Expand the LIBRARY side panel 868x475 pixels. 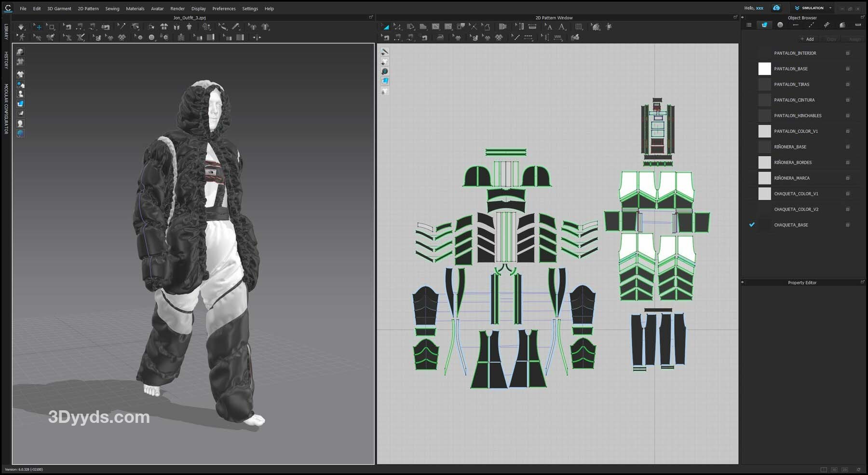pyautogui.click(x=6, y=31)
